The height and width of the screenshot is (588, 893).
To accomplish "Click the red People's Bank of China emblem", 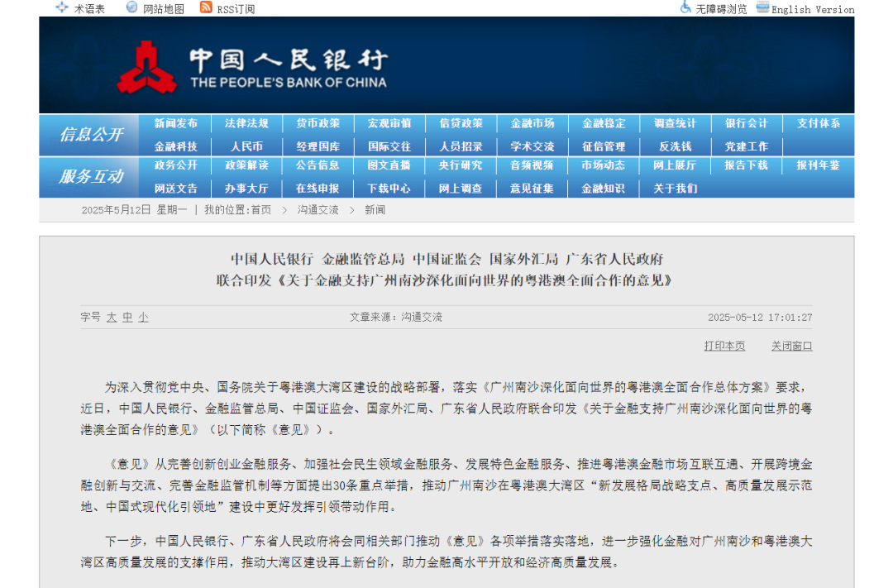I will [x=146, y=67].
